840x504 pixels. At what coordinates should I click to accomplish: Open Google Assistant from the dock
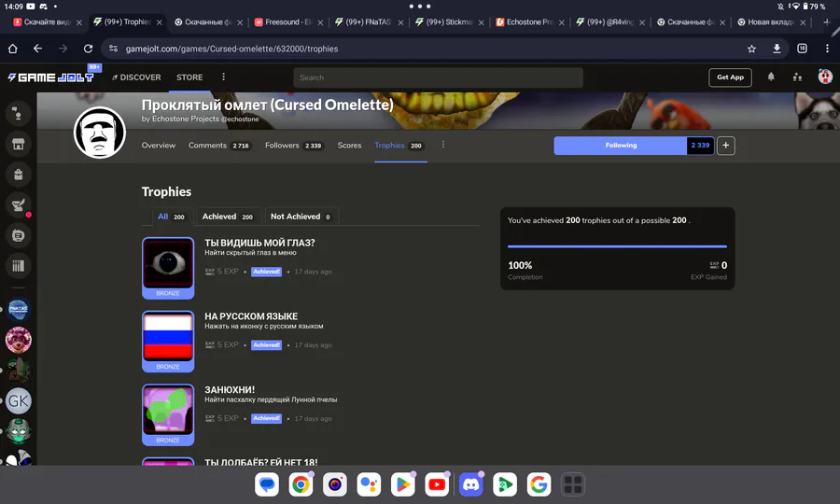point(369,484)
